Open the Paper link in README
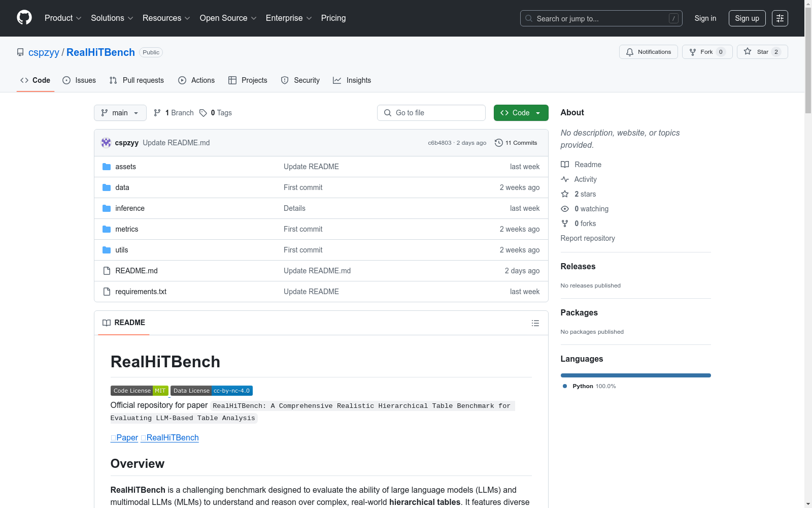Screen dimensions: 812x508 124,437
